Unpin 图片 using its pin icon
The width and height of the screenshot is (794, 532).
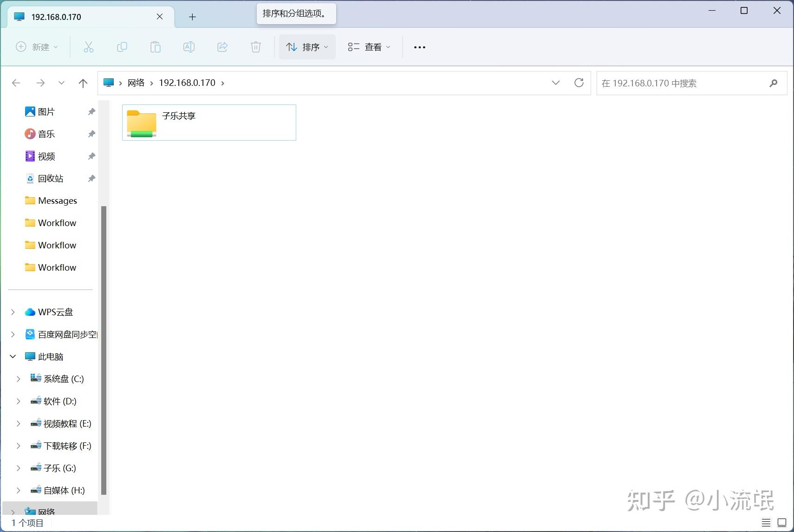click(91, 112)
